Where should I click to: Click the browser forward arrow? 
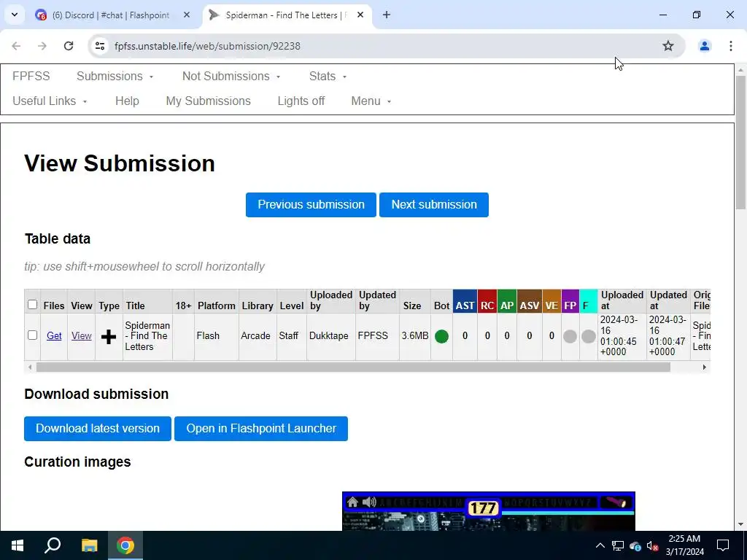(42, 46)
